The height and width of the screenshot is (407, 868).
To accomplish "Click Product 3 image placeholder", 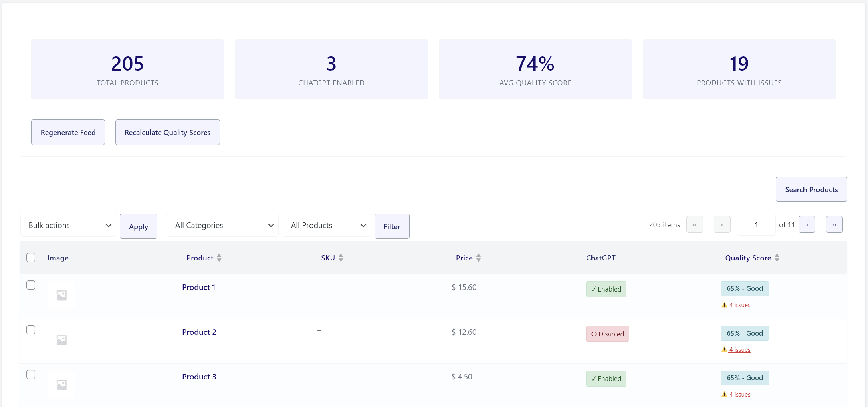I will [61, 385].
